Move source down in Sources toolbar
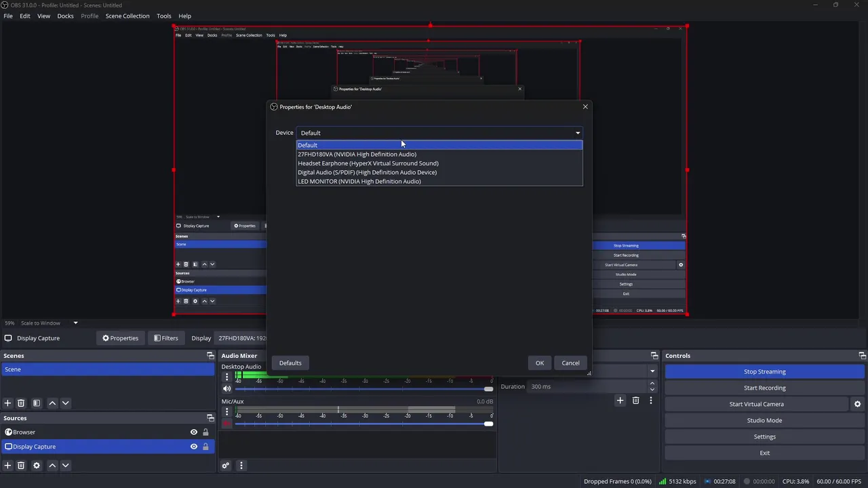868x488 pixels. [65, 466]
